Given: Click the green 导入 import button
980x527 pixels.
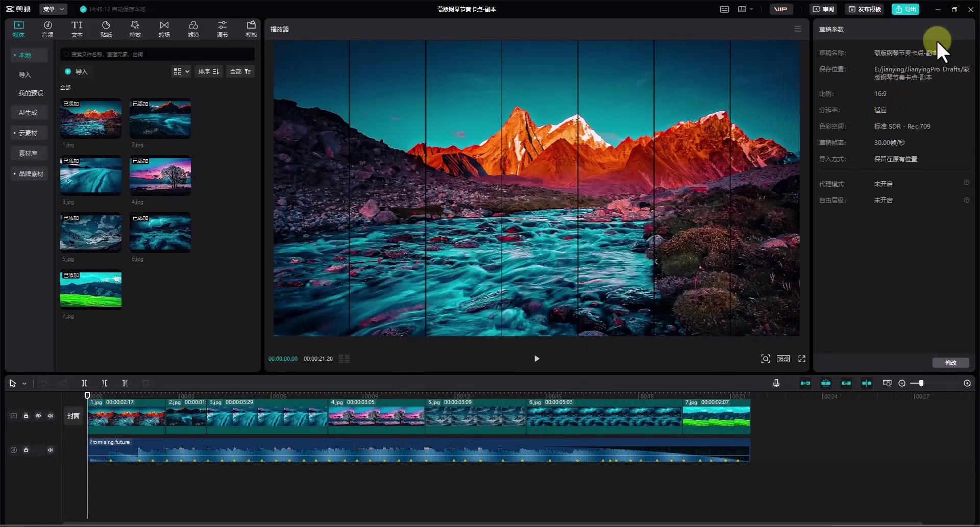Looking at the screenshot, I should tap(77, 71).
